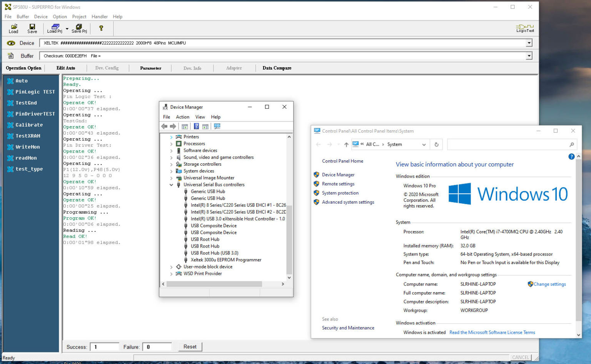Click the System window vertical scrollbar
The image size is (591, 364).
click(578, 240)
